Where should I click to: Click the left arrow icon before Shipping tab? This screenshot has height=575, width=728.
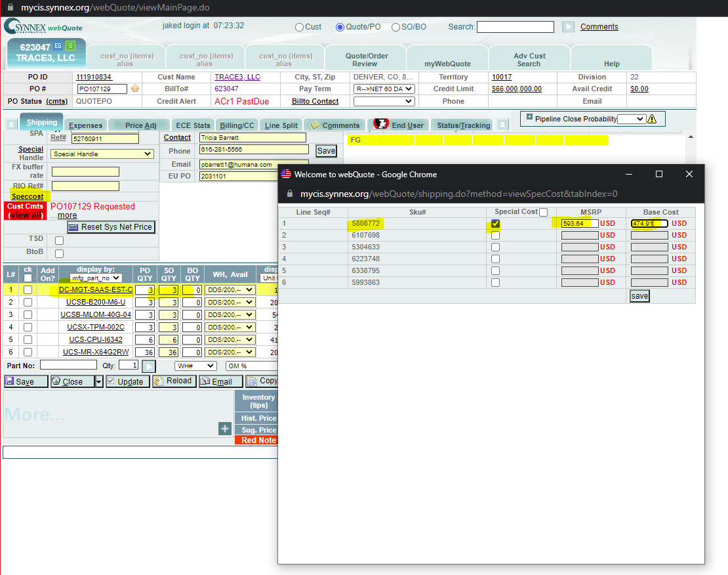[x=12, y=124]
